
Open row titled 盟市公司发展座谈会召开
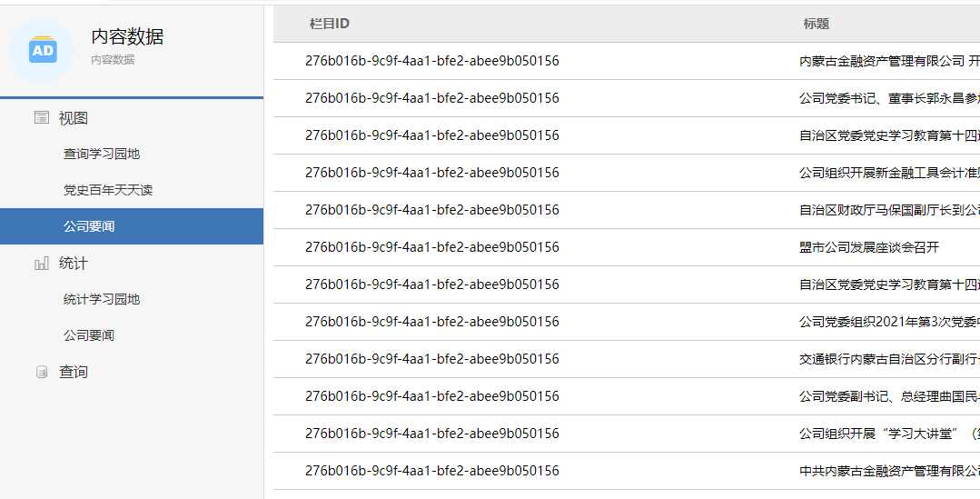tap(868, 247)
